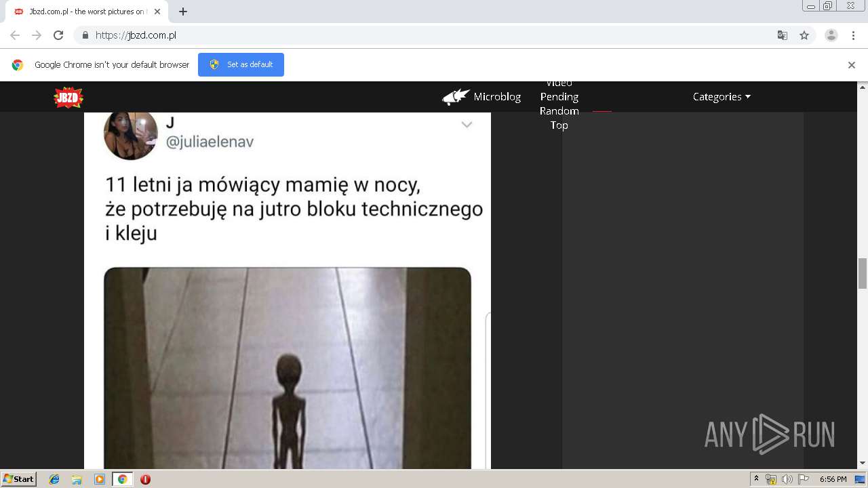Go to Pending section

pos(559,97)
